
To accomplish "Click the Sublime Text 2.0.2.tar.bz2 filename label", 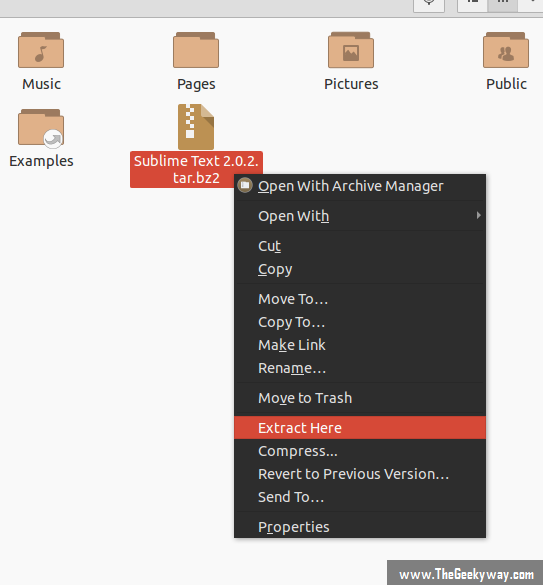I will 196,169.
